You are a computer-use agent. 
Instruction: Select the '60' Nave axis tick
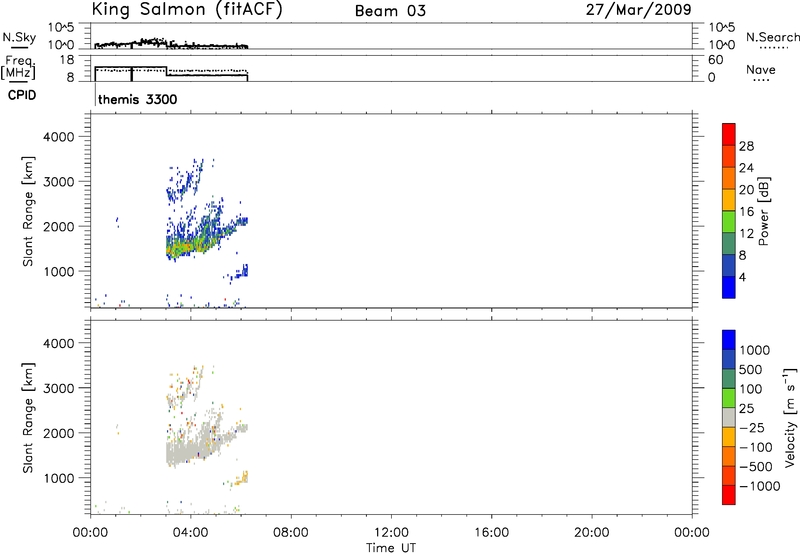[x=715, y=60]
